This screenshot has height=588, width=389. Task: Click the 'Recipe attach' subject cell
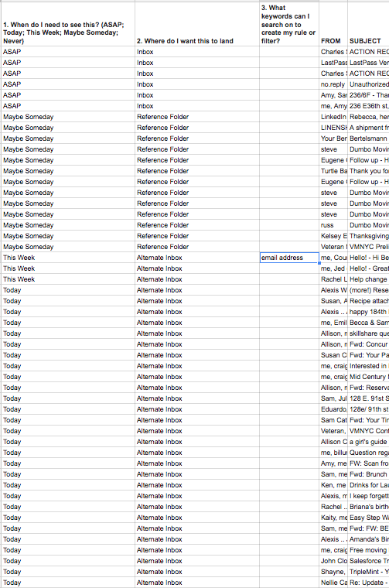[368, 301]
